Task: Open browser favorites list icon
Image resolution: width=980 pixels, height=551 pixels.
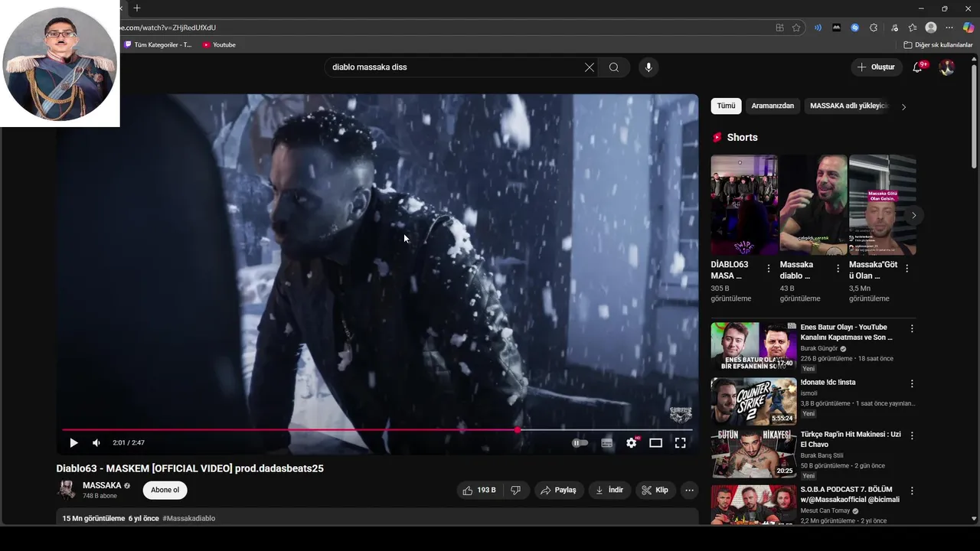Action: 913,28
